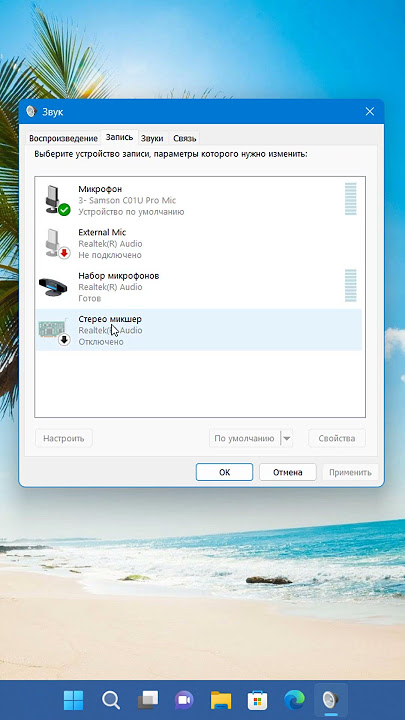The height and width of the screenshot is (720, 405).
Task: Click the speaker icon in the Звук title bar
Action: click(x=31, y=112)
